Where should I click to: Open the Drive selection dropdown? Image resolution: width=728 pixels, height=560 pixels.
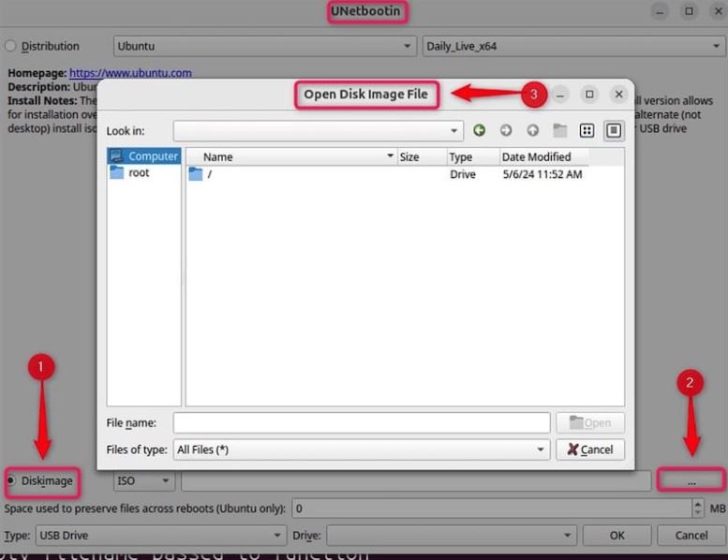(452, 536)
